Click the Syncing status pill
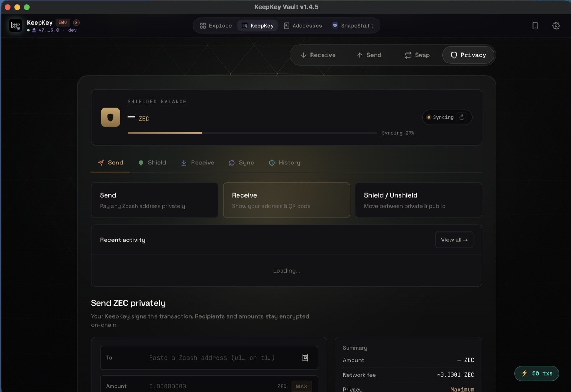 point(447,117)
